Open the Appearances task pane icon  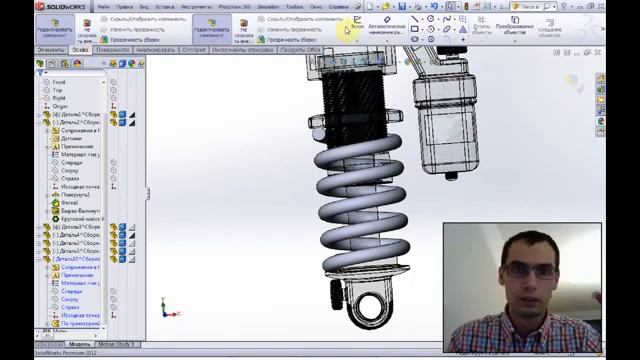point(600,121)
